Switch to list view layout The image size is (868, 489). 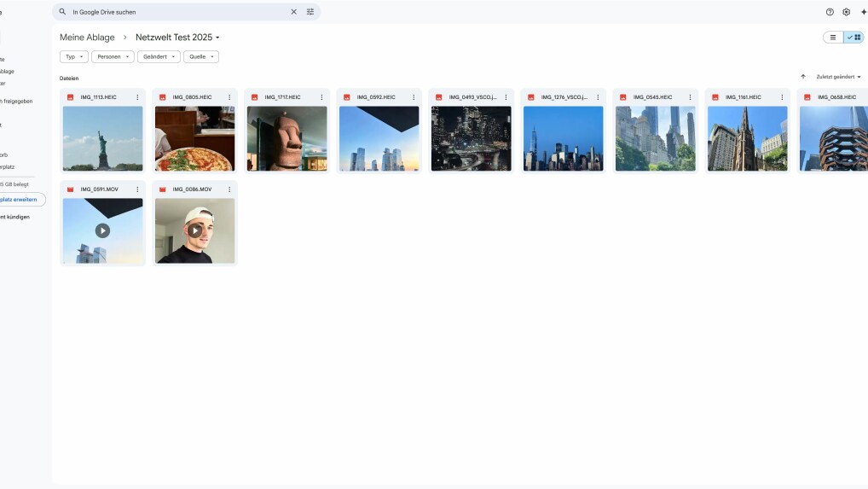[x=833, y=37]
